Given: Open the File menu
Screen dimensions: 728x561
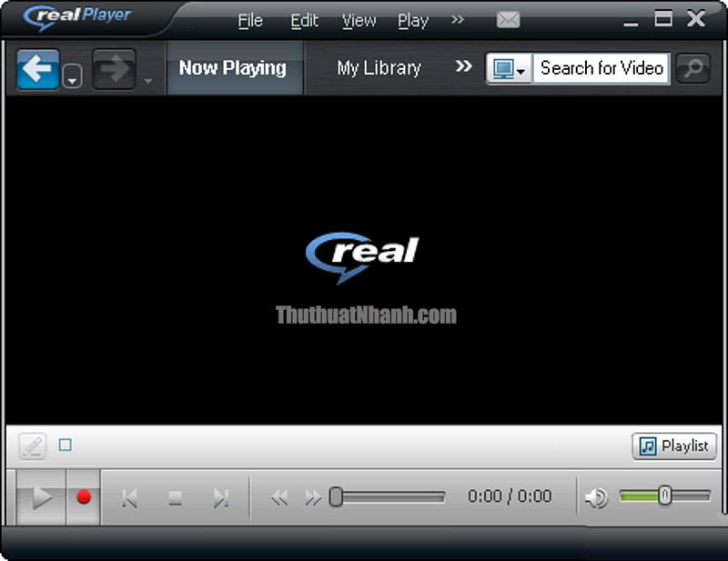Looking at the screenshot, I should coord(250,21).
